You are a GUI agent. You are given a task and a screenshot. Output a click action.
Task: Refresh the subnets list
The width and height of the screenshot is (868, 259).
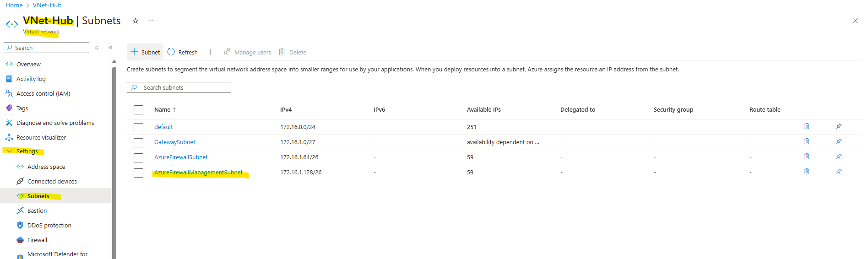pos(183,52)
